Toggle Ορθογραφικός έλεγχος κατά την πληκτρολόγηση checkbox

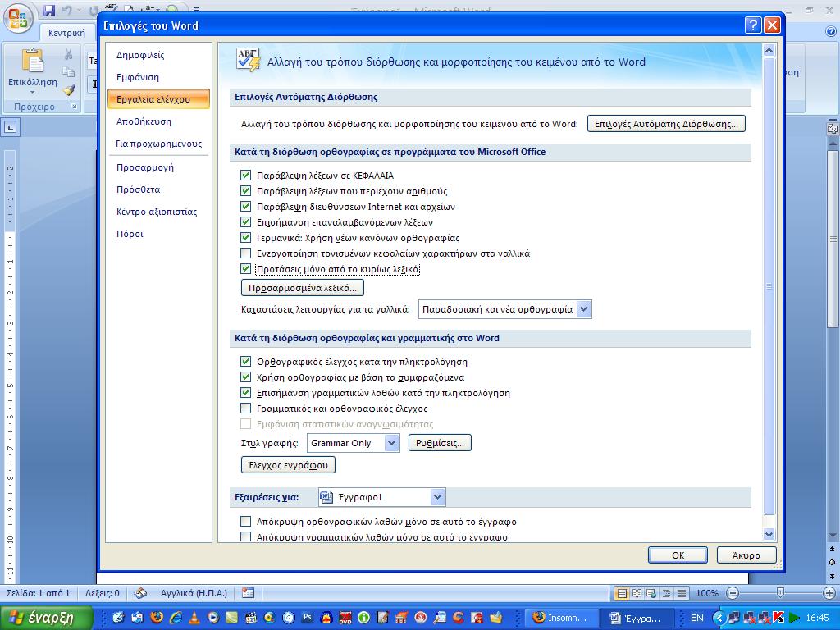[x=245, y=362]
